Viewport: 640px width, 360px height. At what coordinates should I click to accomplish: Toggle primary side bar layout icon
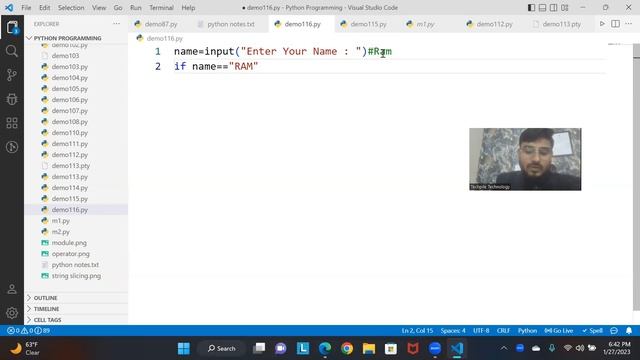point(531,8)
